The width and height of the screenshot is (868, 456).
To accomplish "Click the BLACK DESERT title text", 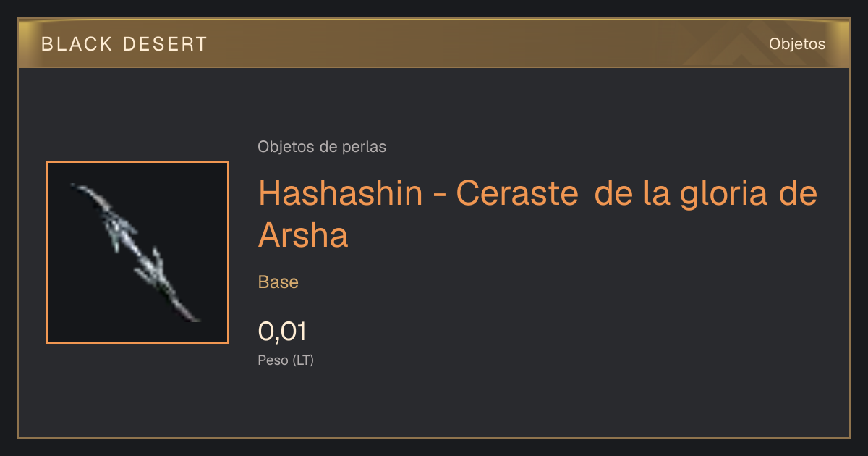I will pyautogui.click(x=124, y=44).
